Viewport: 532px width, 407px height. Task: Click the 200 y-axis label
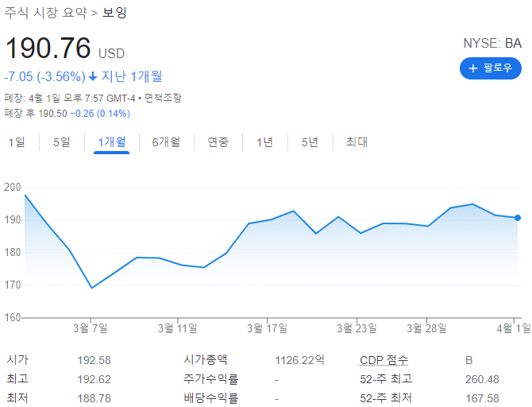pyautogui.click(x=13, y=187)
